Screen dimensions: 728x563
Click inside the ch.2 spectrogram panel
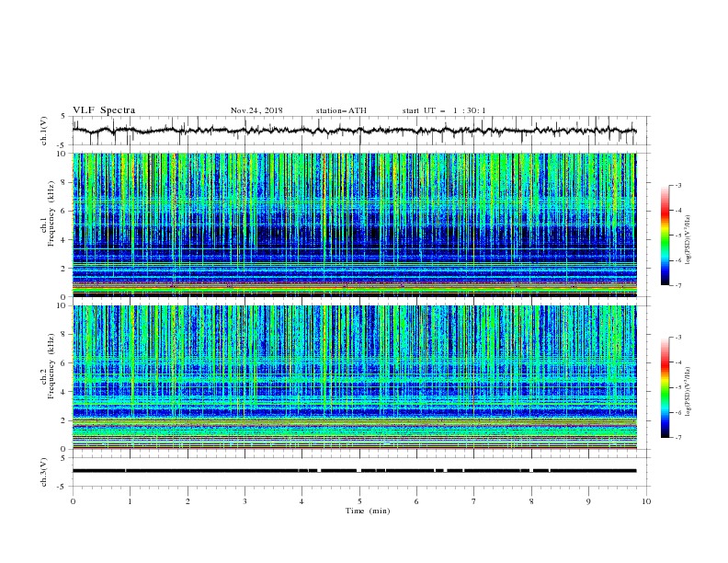pyautogui.click(x=355, y=377)
